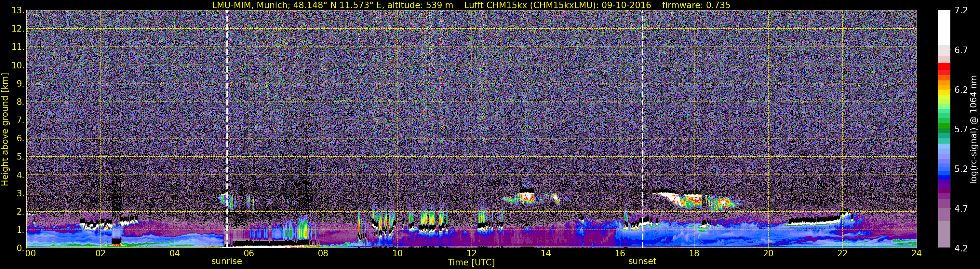Viewport: 980px width, 269px height.
Task: Click the plot title starting 'LMU-MIM, Munich'
Action: tap(471, 5)
